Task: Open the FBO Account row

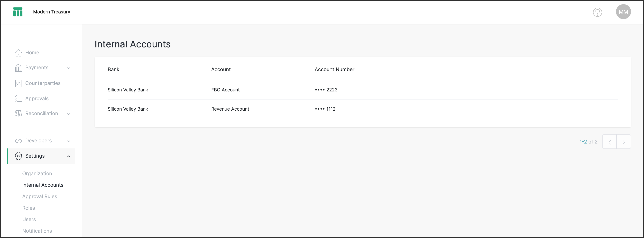Action: pos(225,90)
